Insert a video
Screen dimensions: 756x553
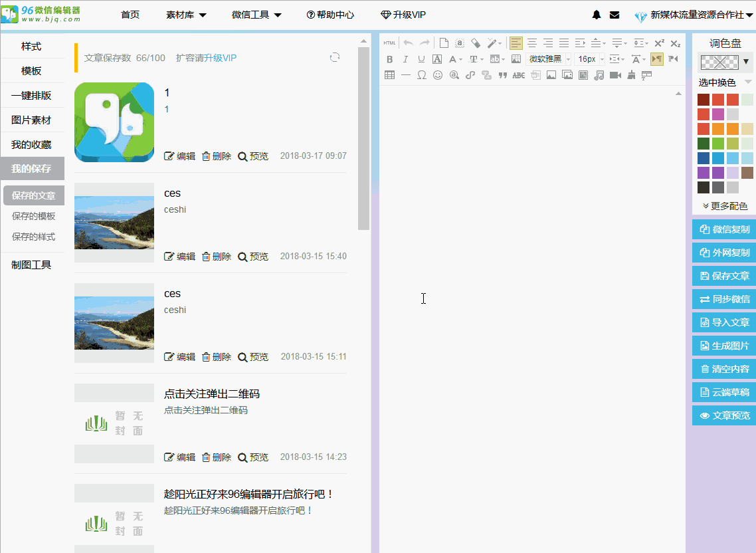coord(615,75)
